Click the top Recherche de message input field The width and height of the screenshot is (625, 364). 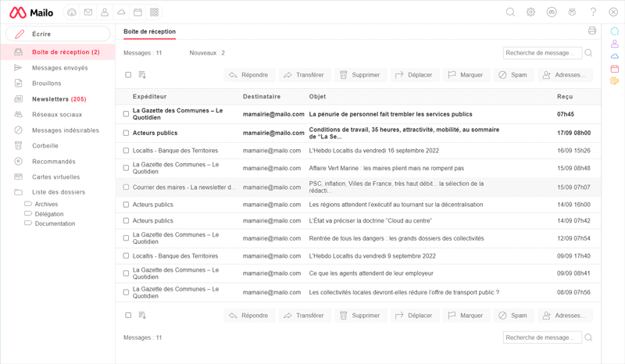click(541, 53)
